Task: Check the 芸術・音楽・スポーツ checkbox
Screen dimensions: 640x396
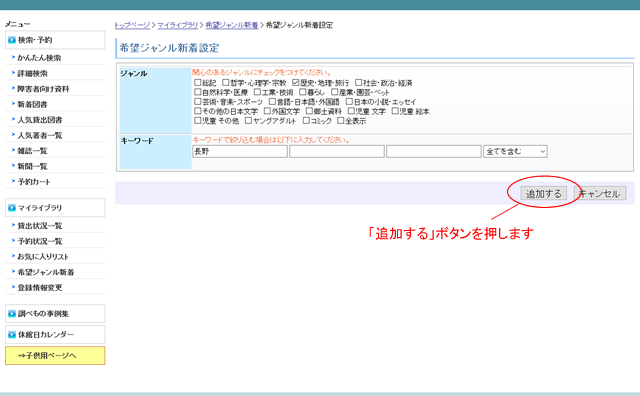Action: (x=198, y=101)
